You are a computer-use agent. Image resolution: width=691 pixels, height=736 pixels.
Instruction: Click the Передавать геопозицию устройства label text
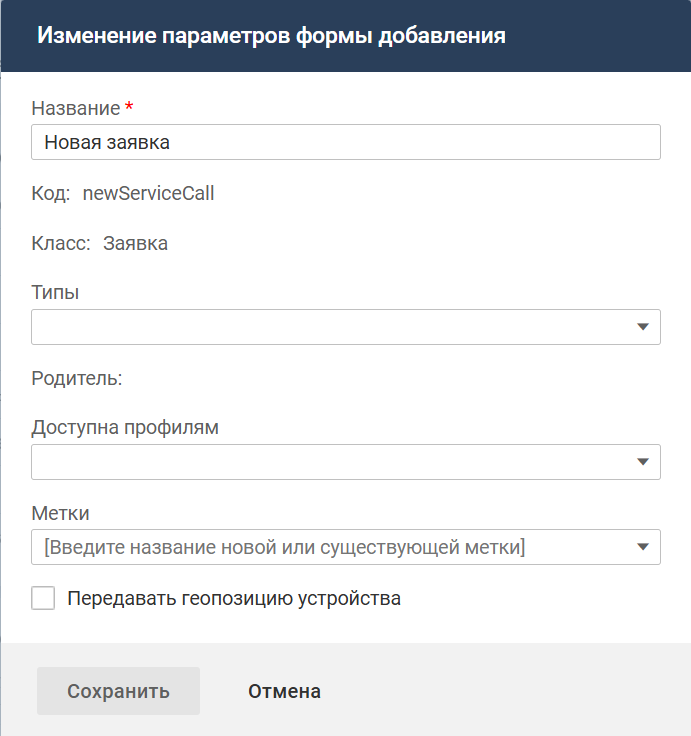pyautogui.click(x=233, y=599)
